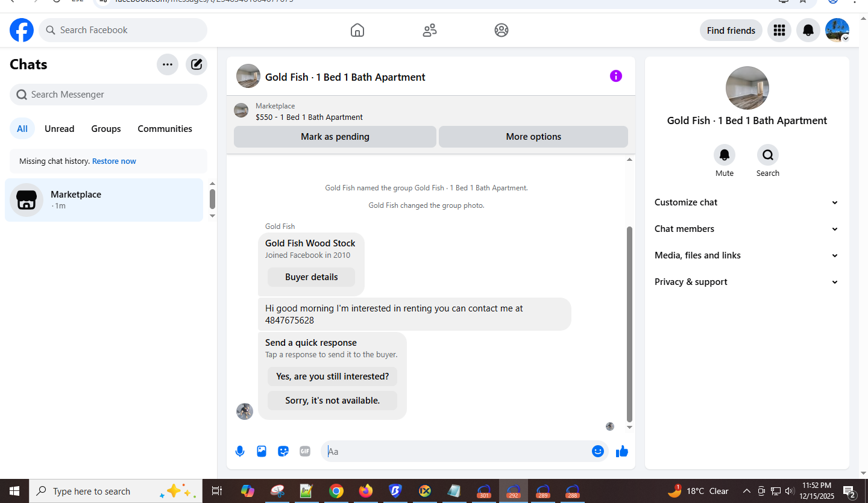Click the Restore now link
This screenshot has width=868, height=503.
(114, 161)
